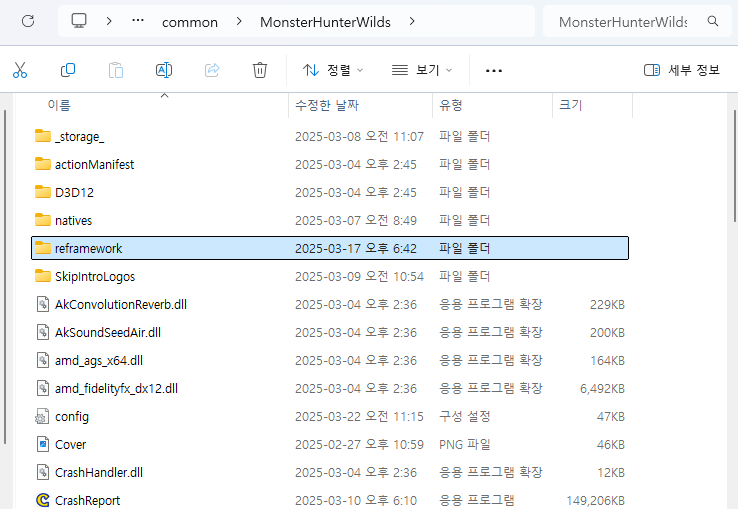
Task: Select the _storage_ folder
Action: (x=330, y=137)
